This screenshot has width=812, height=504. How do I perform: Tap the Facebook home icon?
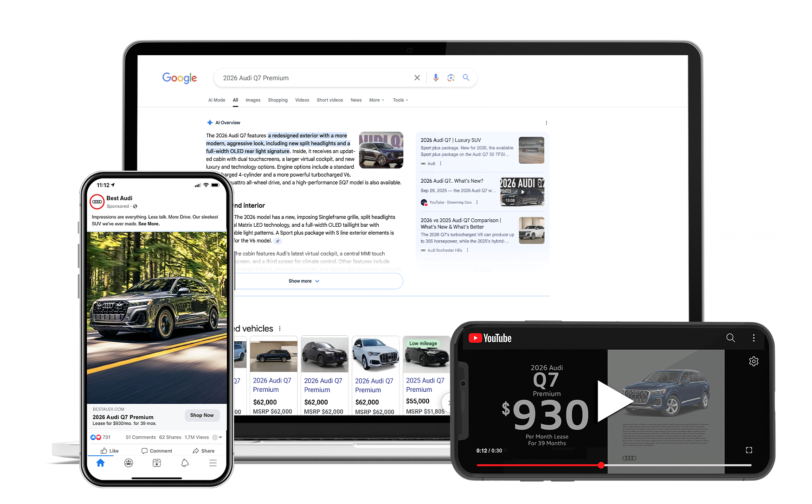(x=101, y=463)
